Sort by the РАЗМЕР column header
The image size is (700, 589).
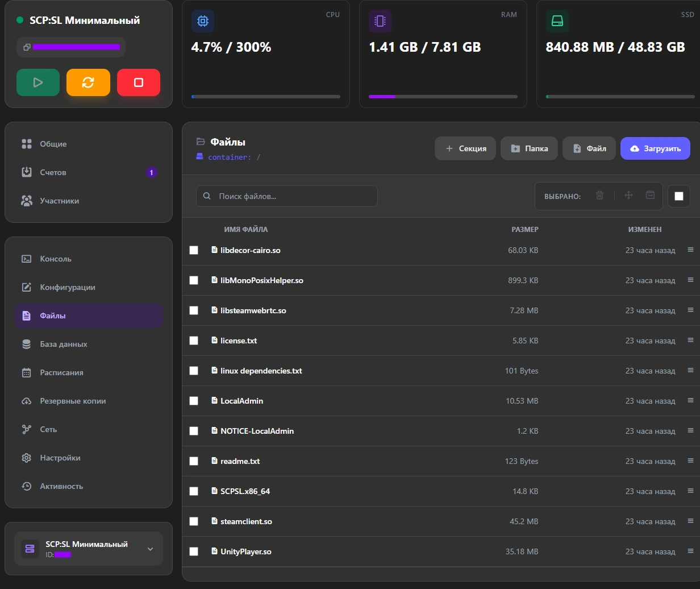[525, 230]
